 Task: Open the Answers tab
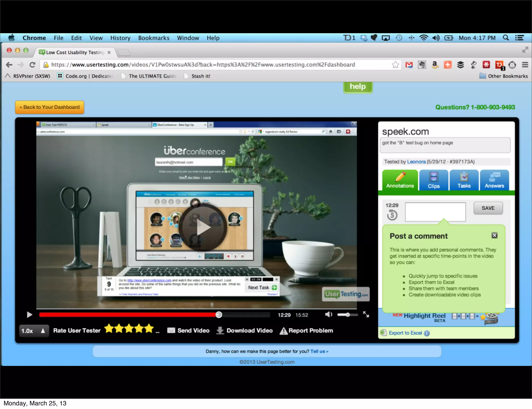point(494,180)
